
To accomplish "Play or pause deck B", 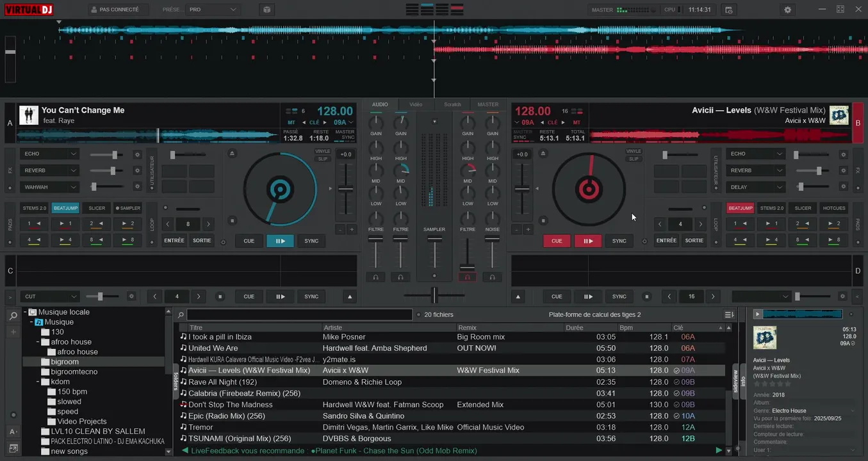I will point(588,241).
